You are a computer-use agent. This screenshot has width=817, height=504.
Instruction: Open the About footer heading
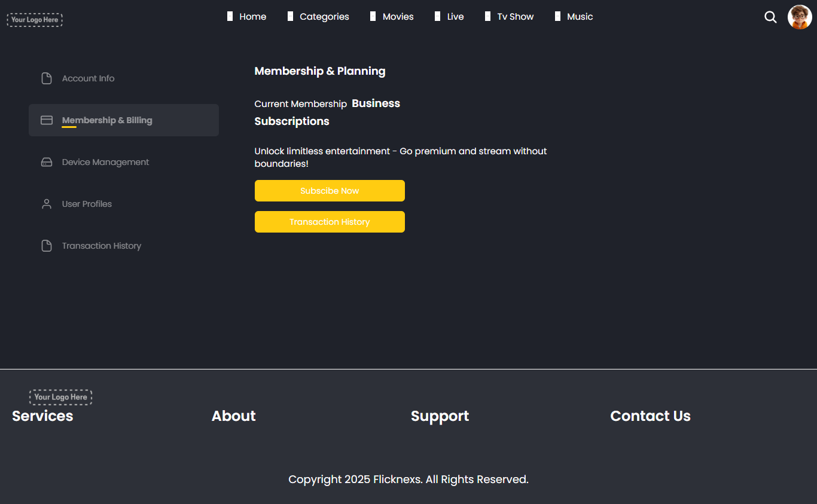tap(233, 416)
